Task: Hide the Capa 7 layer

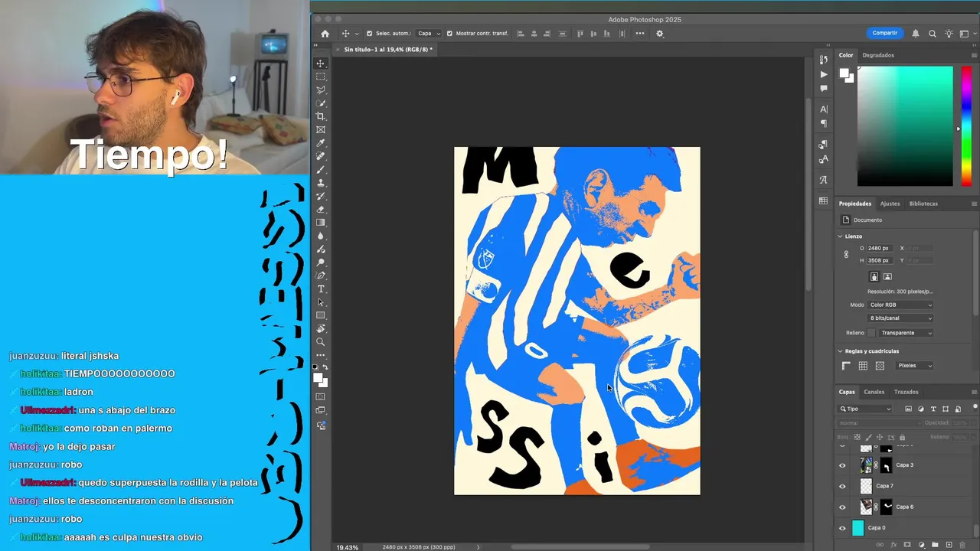Action: [843, 486]
